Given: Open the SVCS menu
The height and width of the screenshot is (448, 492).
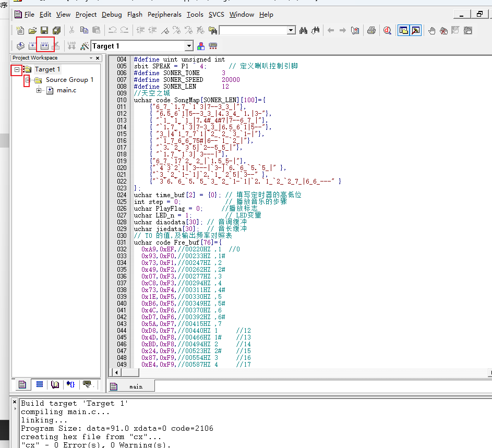Looking at the screenshot, I should coord(216,15).
